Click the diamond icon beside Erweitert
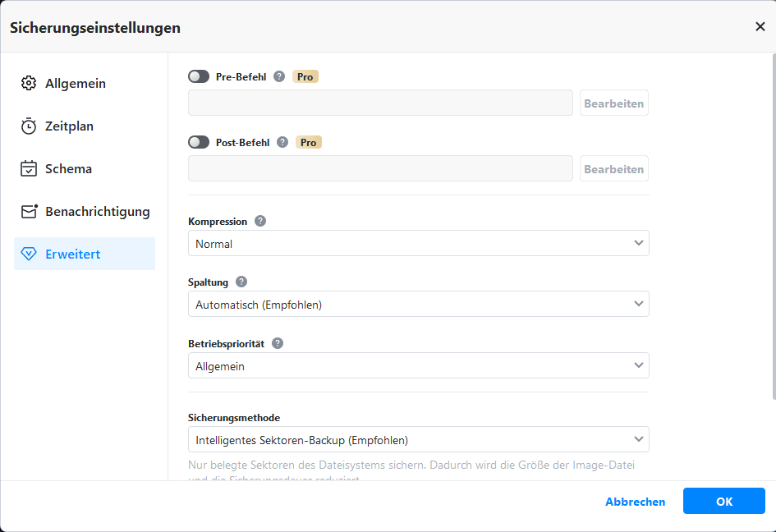This screenshot has height=532, width=776. click(29, 255)
